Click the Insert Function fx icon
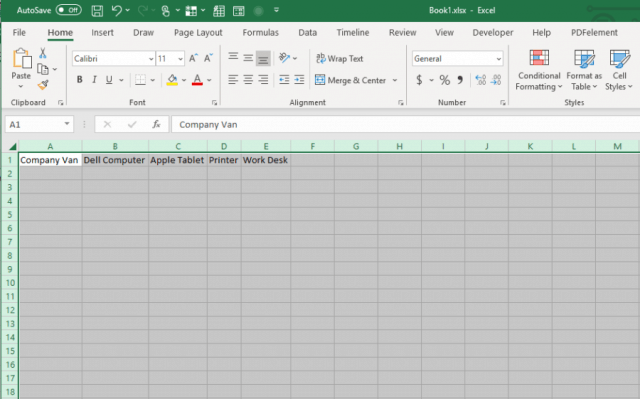Viewport: 640px width, 399px height. coord(156,124)
